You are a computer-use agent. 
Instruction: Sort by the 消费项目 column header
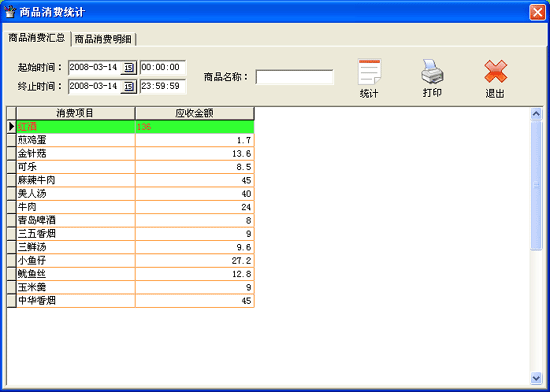click(x=75, y=113)
